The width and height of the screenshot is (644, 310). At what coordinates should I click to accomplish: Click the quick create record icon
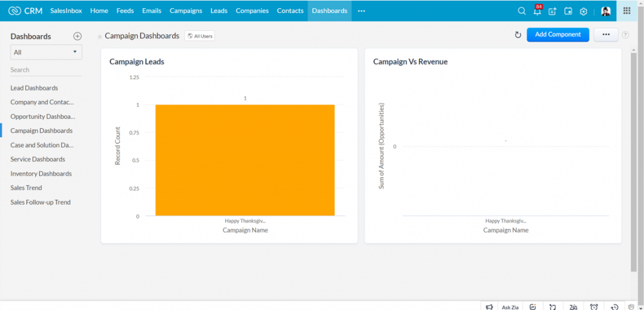(552, 11)
